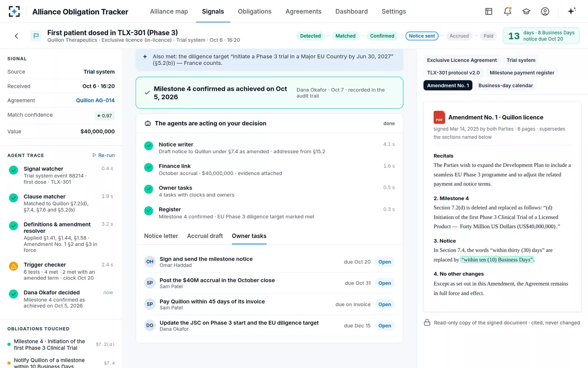Open the Milestone payment register chip
The height and width of the screenshot is (368, 588).
522,73
